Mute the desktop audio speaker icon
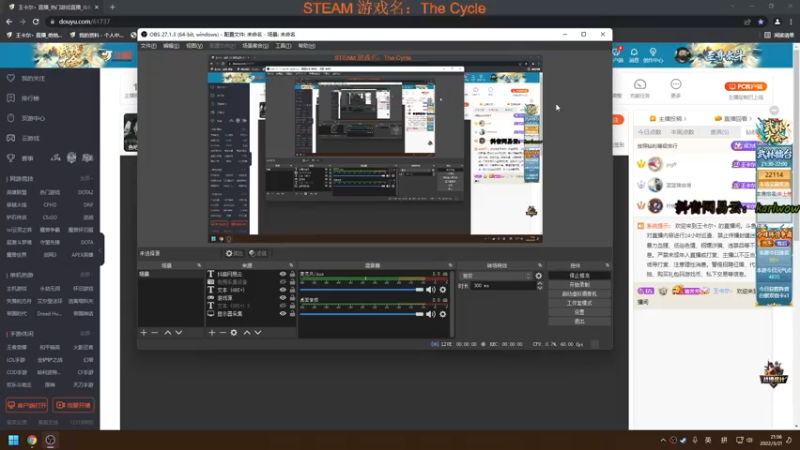This screenshot has width=800, height=450. point(431,314)
